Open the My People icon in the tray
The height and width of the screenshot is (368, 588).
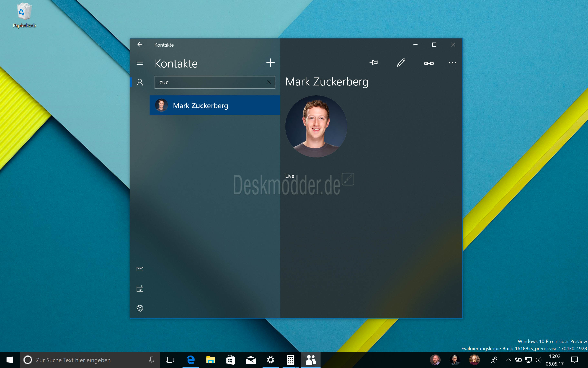[x=494, y=360]
